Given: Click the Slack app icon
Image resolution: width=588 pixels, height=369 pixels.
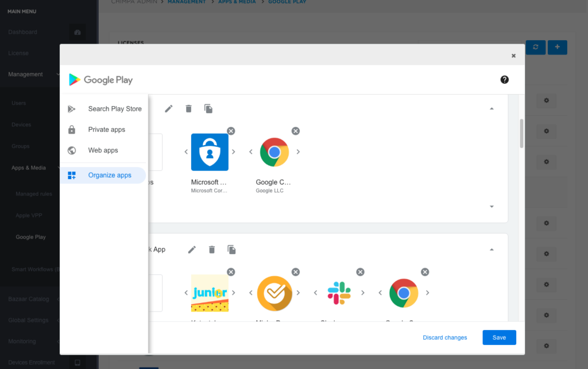Looking at the screenshot, I should [x=339, y=293].
